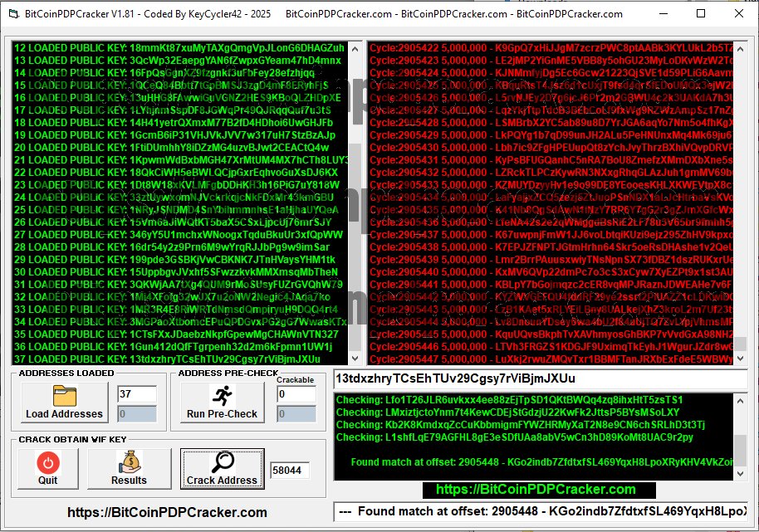Click the app icon in title bar

pos(12,13)
